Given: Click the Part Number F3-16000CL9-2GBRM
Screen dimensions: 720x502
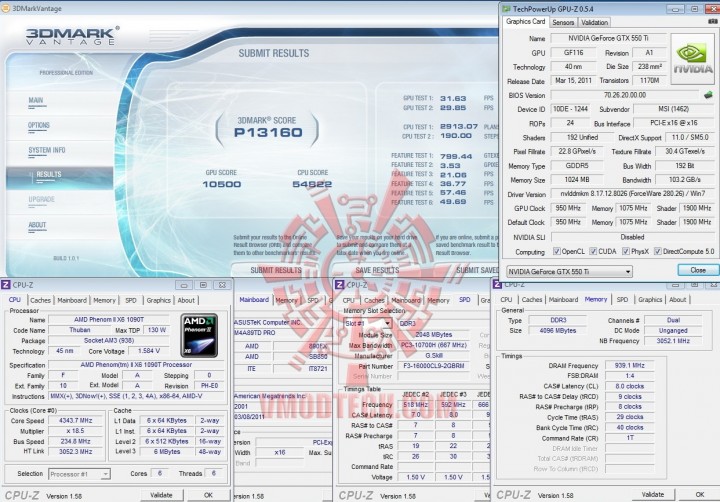Looking at the screenshot, I should (x=433, y=366).
